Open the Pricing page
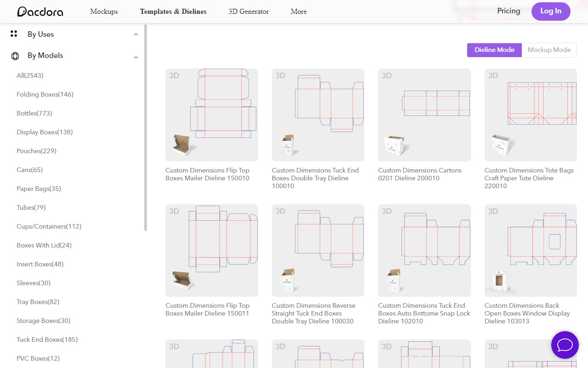The width and height of the screenshot is (588, 368). pyautogui.click(x=509, y=11)
